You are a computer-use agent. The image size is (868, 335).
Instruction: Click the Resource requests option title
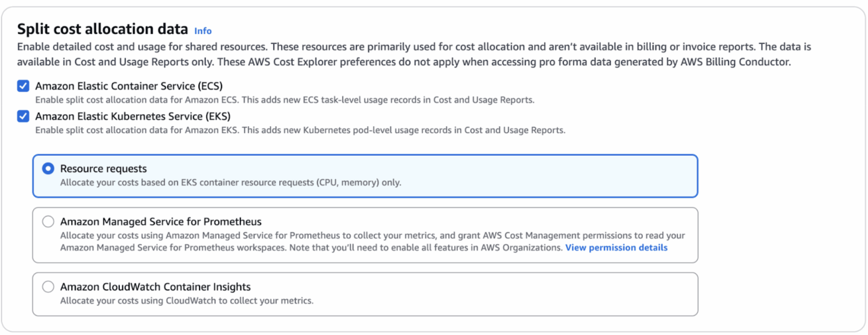(x=103, y=169)
